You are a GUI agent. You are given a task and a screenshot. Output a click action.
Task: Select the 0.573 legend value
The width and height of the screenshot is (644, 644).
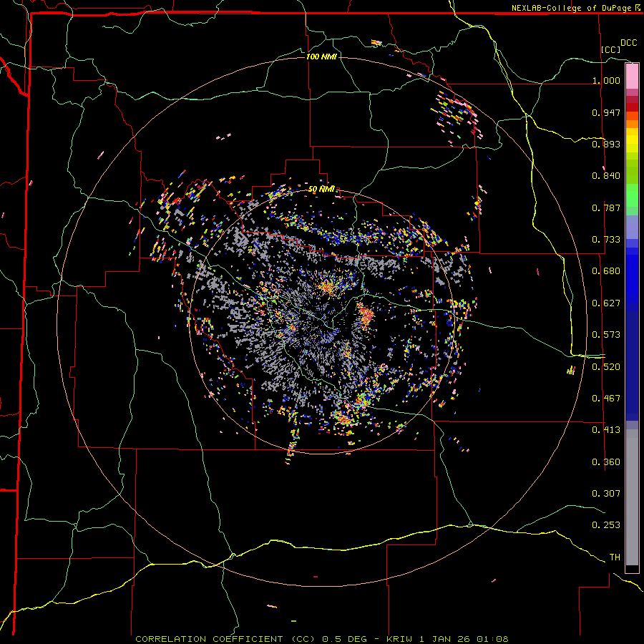(x=606, y=335)
